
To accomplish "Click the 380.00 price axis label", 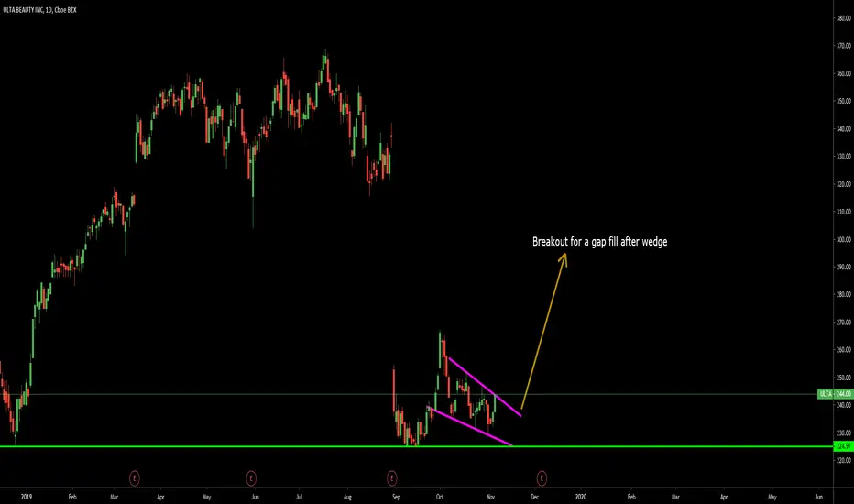I will tap(844, 18).
